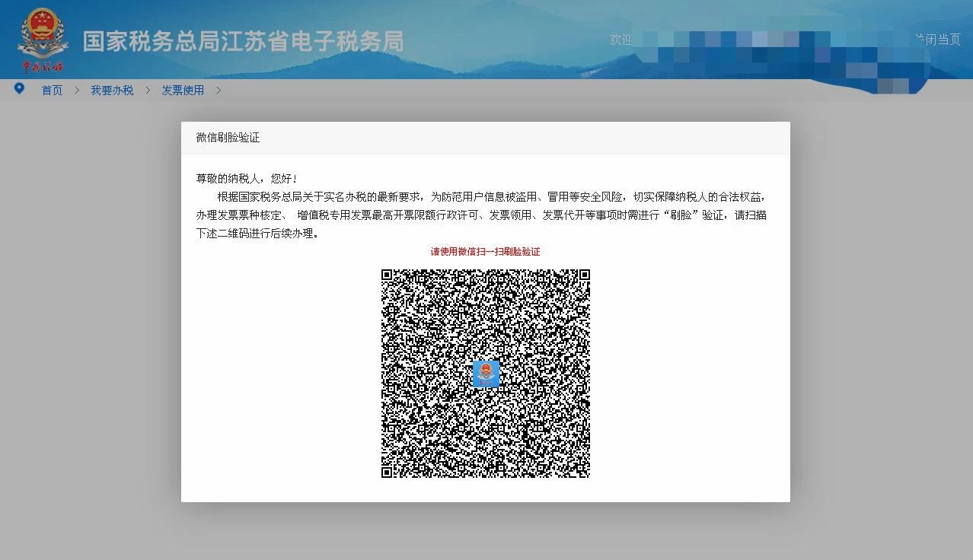Click the 关闭当页 link
The image size is (973, 560).
coord(938,40)
